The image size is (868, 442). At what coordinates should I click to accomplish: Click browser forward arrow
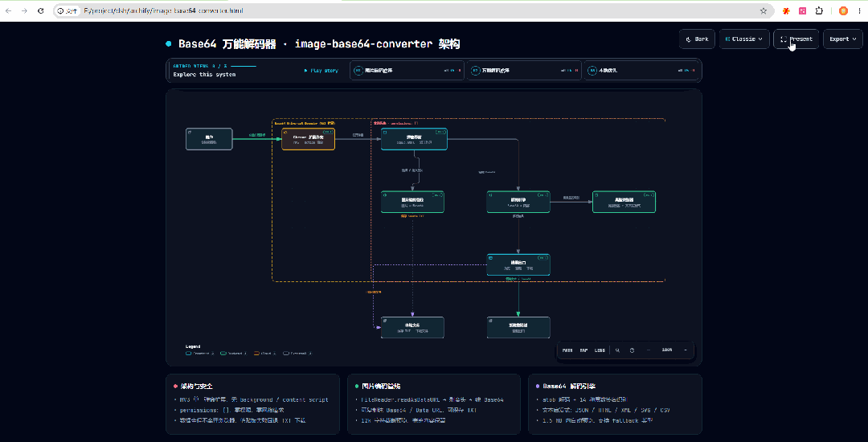(x=24, y=10)
